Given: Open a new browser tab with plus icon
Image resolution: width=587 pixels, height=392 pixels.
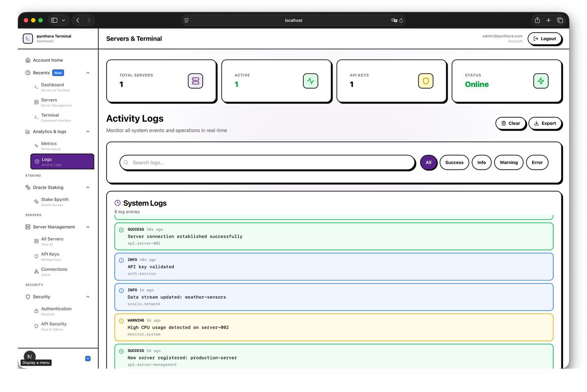Looking at the screenshot, I should [548, 20].
